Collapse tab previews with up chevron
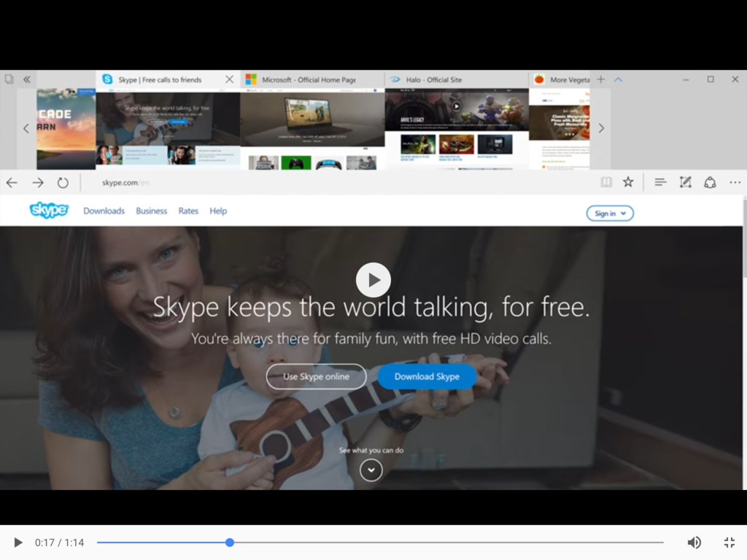This screenshot has height=560, width=747. pyautogui.click(x=619, y=79)
